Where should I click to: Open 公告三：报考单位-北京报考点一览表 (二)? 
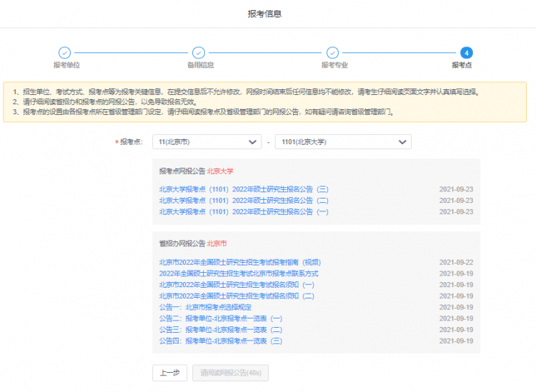coord(221,330)
